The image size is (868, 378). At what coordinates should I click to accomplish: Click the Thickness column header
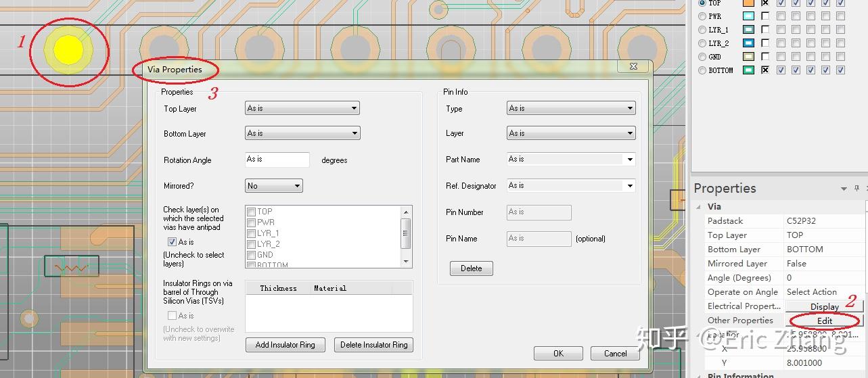pos(278,288)
